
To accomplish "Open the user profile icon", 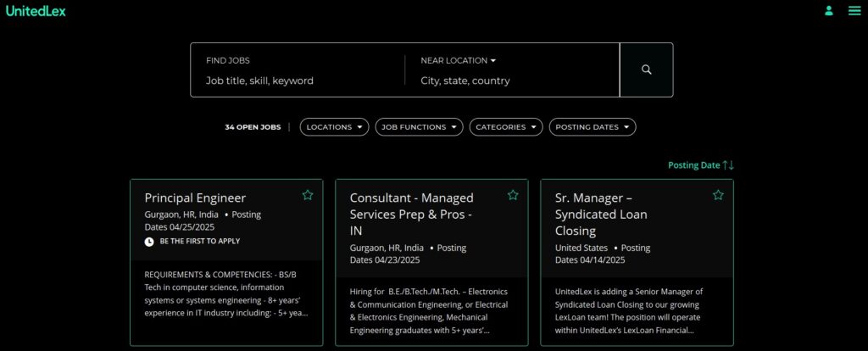I will pos(829,10).
